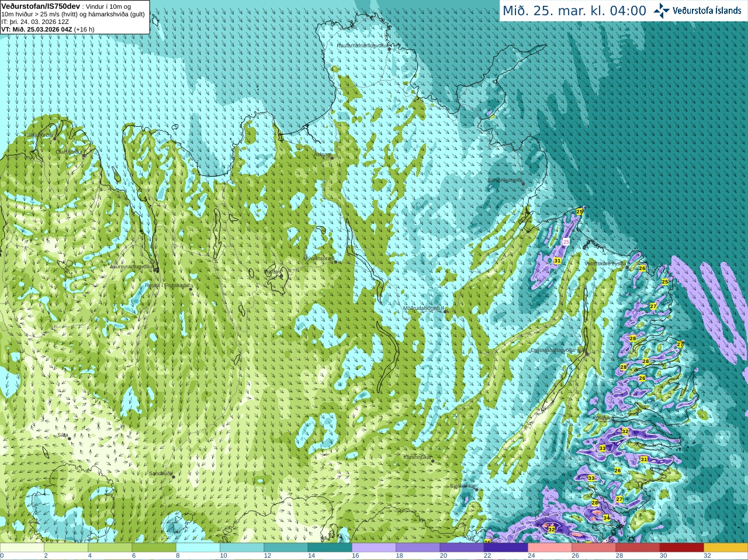Pick the orange 32 m/s legend swatch
This screenshot has height=560, width=748.
(x=725, y=548)
